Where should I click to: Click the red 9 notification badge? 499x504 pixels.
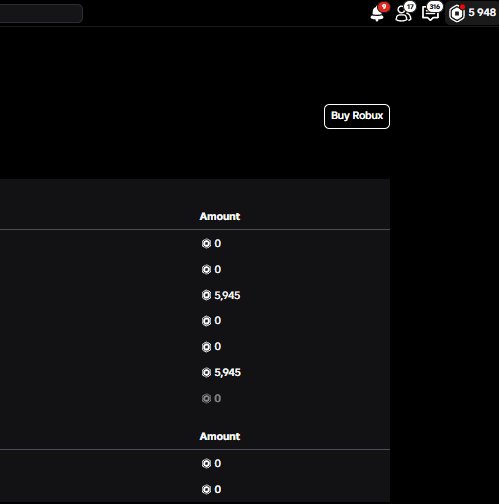point(384,7)
